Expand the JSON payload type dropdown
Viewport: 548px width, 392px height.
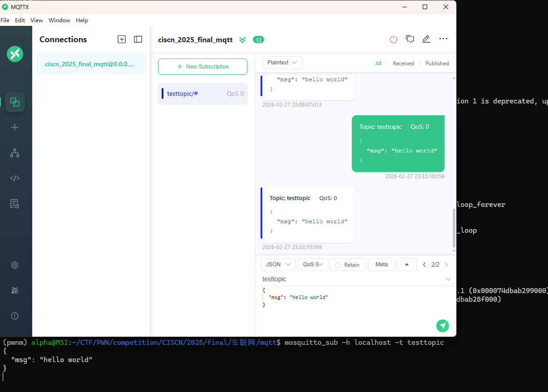click(278, 265)
